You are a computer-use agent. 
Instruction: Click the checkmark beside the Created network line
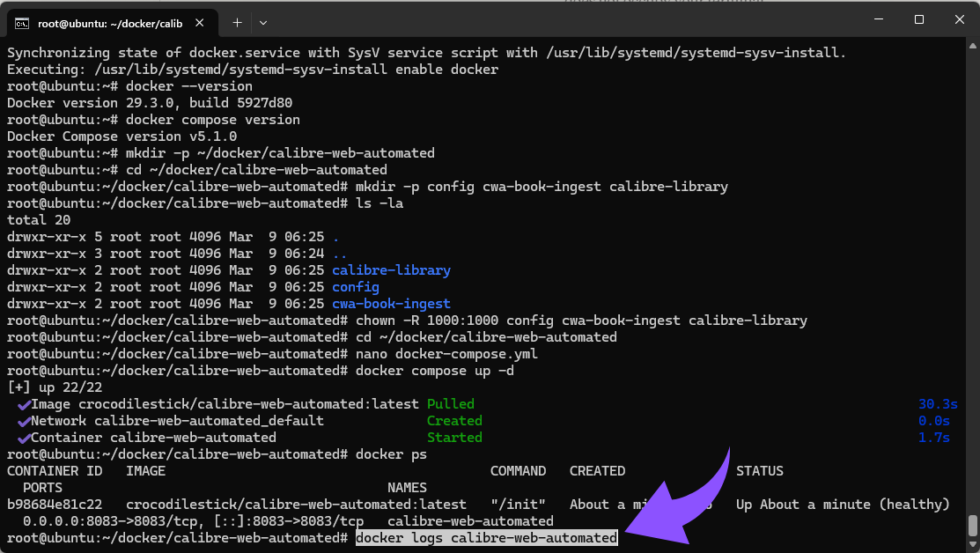[x=22, y=420]
